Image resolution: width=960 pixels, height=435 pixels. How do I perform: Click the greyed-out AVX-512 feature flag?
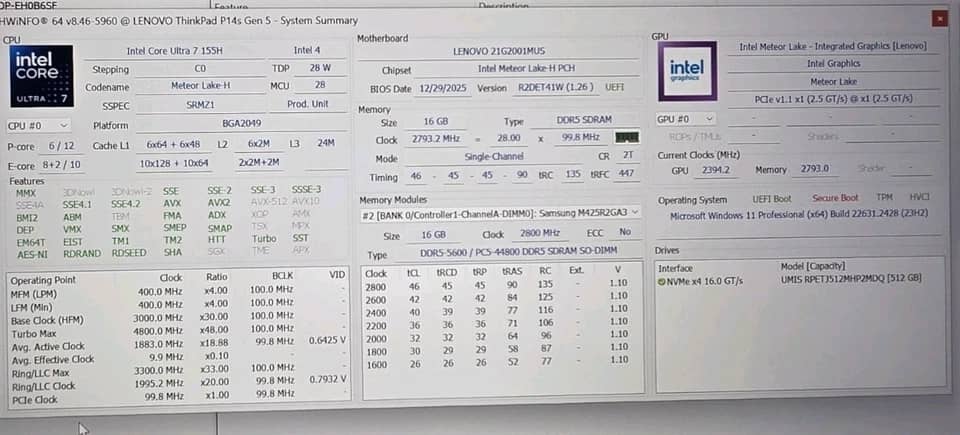[268, 202]
